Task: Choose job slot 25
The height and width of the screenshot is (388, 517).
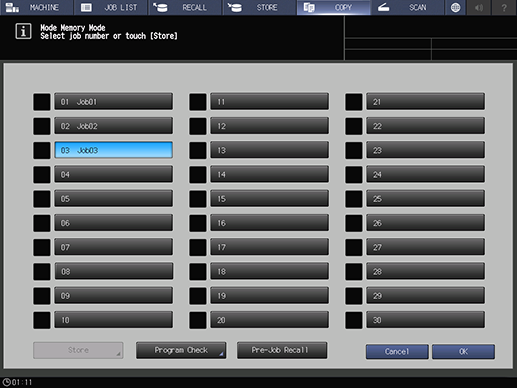Action: [x=426, y=199]
